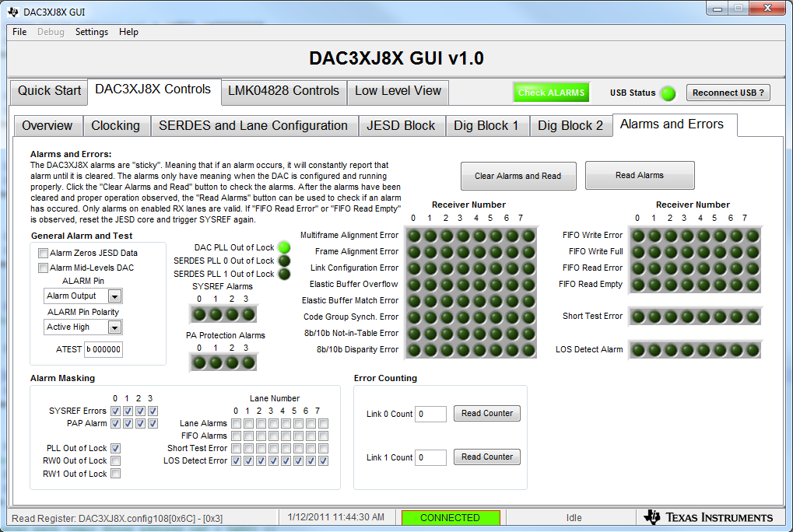This screenshot has width=793, height=532.
Task: Click Read Counter for Link 1 Count
Action: (487, 457)
